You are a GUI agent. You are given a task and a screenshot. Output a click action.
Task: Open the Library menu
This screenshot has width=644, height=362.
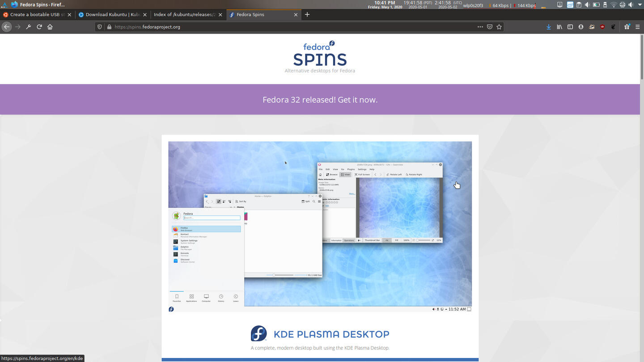[x=559, y=27]
